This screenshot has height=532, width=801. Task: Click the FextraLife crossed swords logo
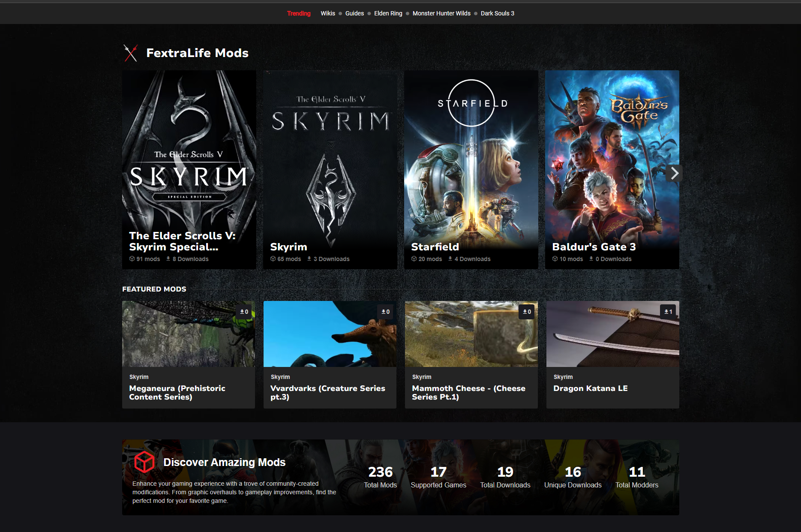coord(131,53)
